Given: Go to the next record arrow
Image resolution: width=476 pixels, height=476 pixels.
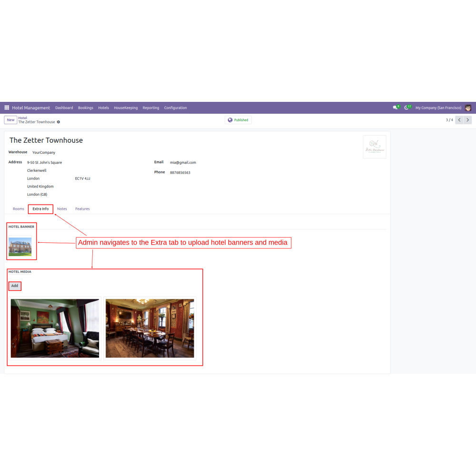Looking at the screenshot, I should click(x=468, y=120).
